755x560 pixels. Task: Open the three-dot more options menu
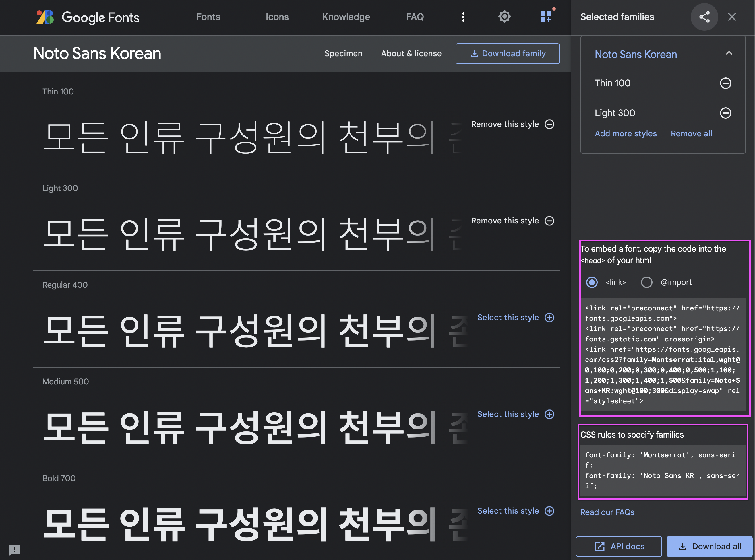[x=463, y=17]
